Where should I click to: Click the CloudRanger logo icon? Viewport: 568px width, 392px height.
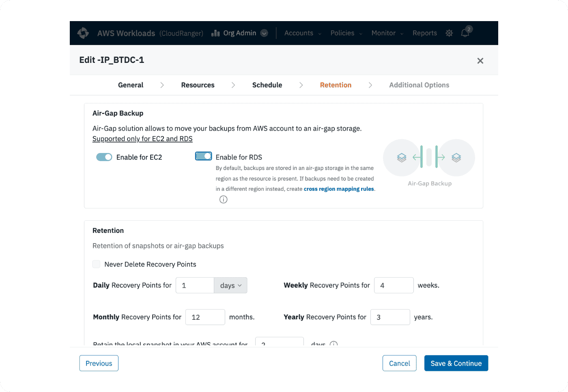click(x=83, y=33)
